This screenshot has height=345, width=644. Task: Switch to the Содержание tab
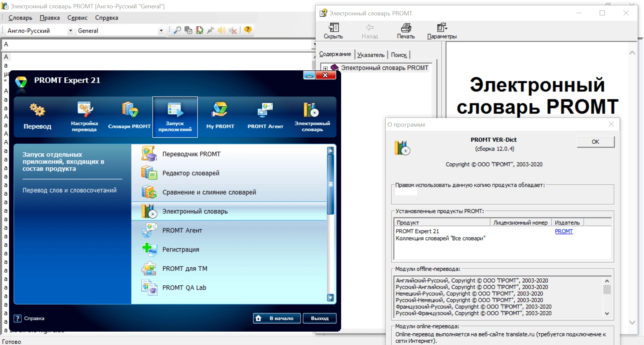(335, 54)
